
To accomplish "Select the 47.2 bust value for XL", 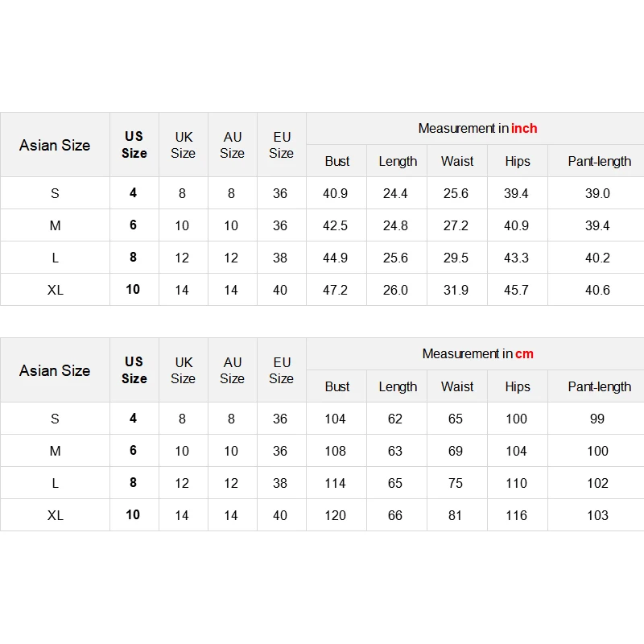I will click(335, 290).
